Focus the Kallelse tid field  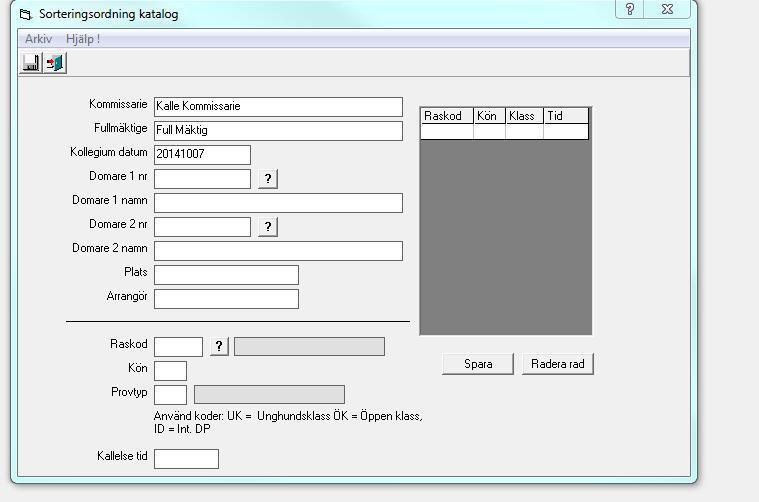pos(186,459)
